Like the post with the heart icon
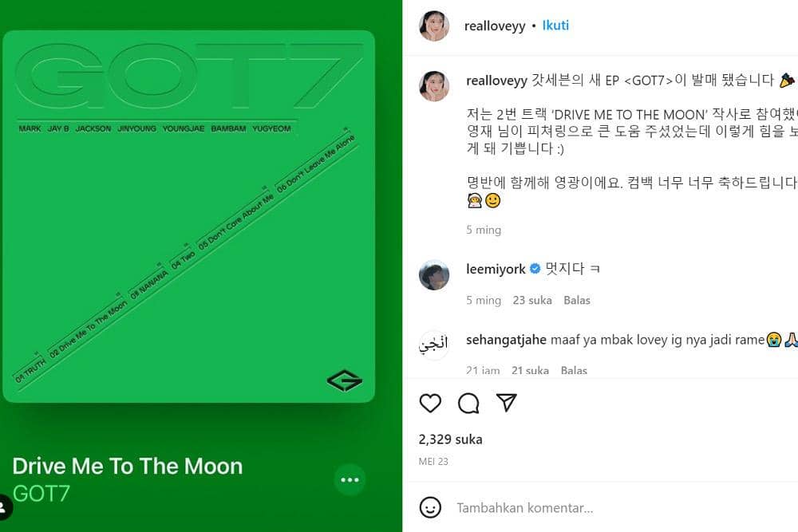798x532 pixels. pos(430,403)
